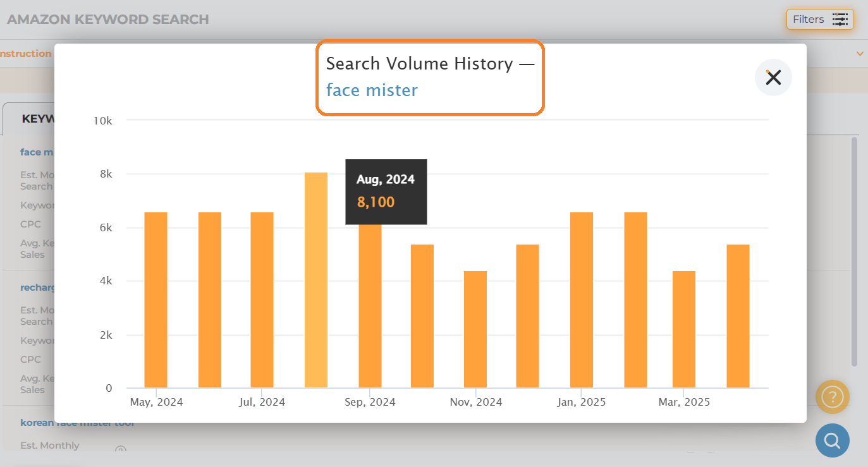Select the March 2025 bar
The width and height of the screenshot is (868, 467).
point(684,329)
